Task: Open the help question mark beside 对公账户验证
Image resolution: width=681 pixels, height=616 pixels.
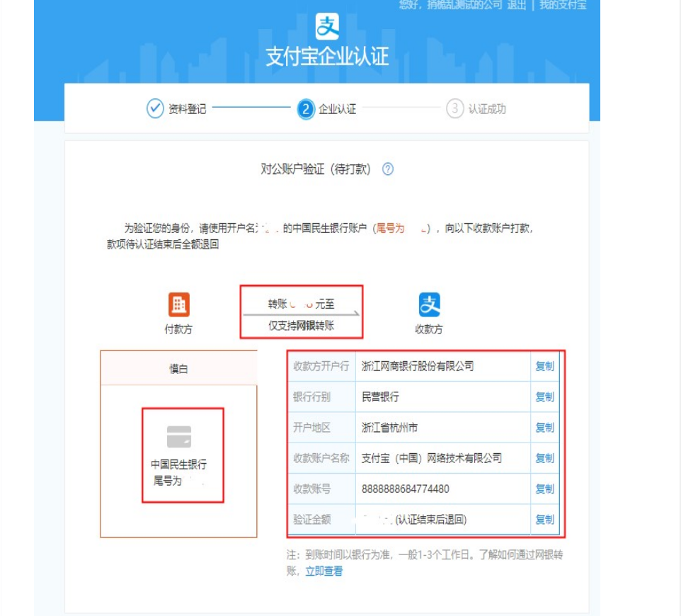Action: tap(388, 169)
